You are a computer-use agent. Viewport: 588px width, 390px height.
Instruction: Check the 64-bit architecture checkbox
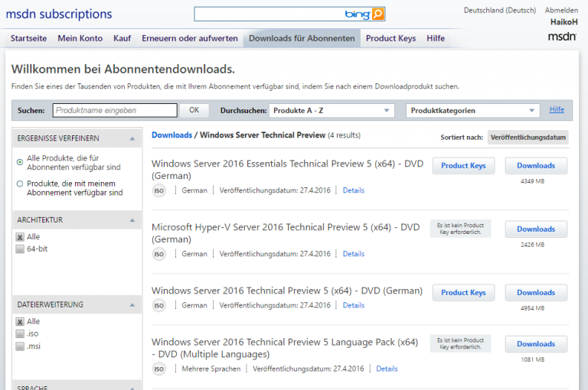(x=20, y=249)
